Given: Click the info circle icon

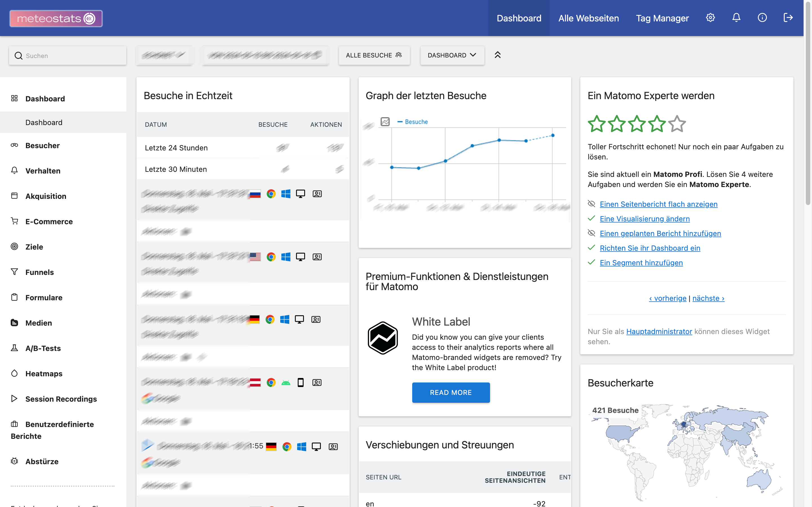Looking at the screenshot, I should [762, 18].
